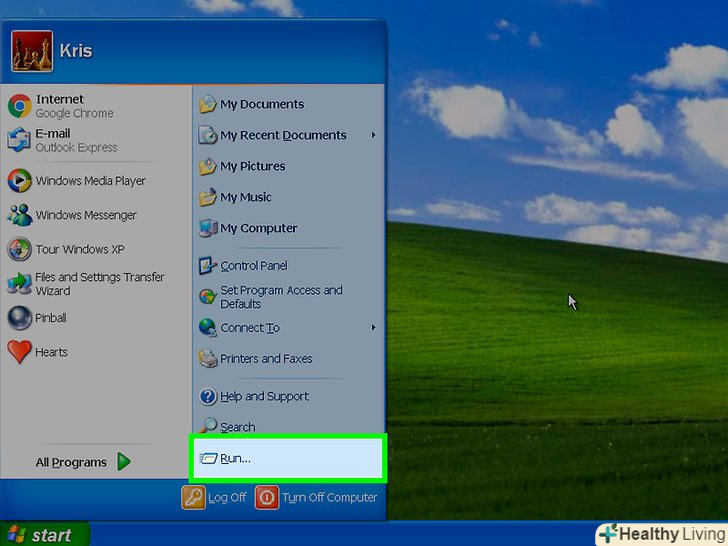Expand My Recent Documents submenu arrow
Image resolution: width=728 pixels, height=546 pixels.
pos(373,135)
